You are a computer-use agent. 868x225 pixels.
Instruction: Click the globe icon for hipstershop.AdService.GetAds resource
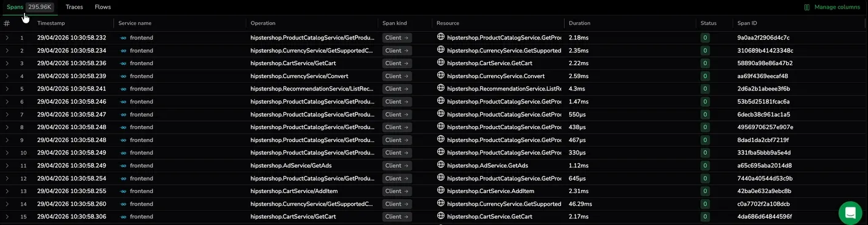440,165
